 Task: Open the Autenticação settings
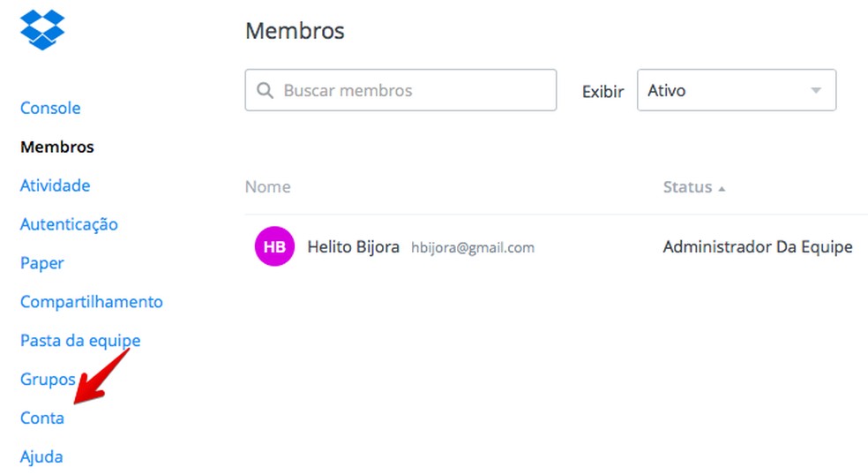69,224
